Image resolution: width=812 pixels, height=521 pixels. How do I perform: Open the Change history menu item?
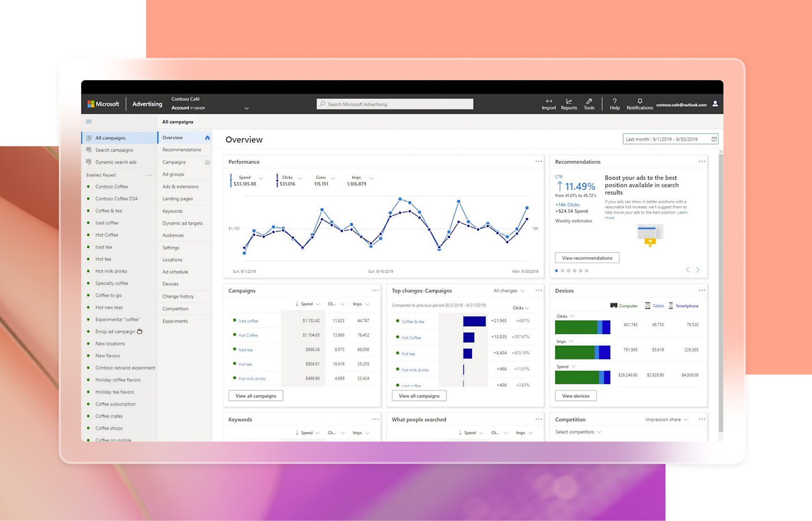[x=178, y=297]
